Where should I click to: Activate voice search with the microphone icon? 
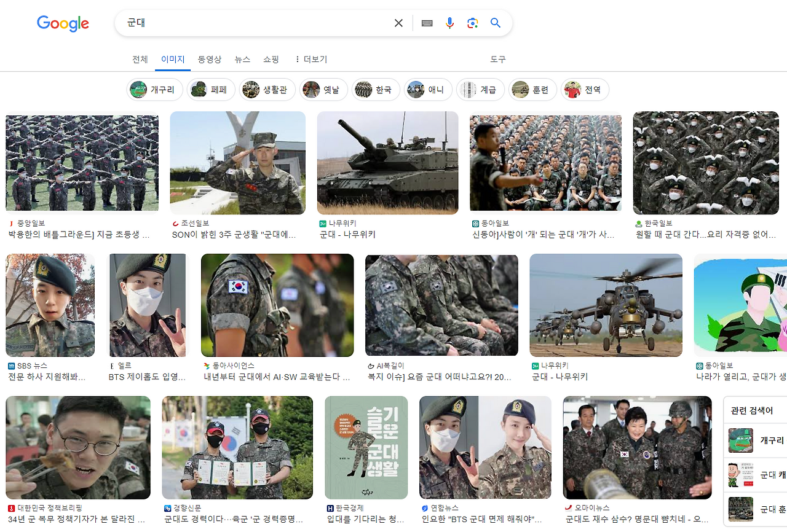click(x=449, y=23)
